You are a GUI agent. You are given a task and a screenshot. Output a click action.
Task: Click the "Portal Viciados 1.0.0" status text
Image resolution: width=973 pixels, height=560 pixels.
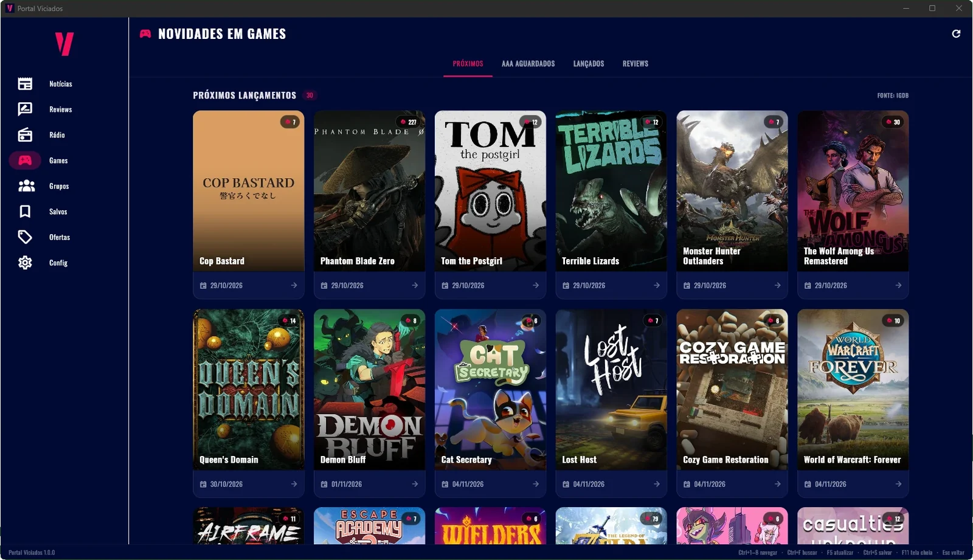coord(32,553)
